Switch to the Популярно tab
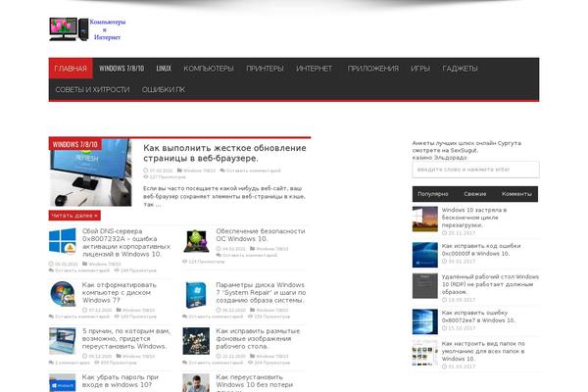588x392 pixels. [433, 194]
